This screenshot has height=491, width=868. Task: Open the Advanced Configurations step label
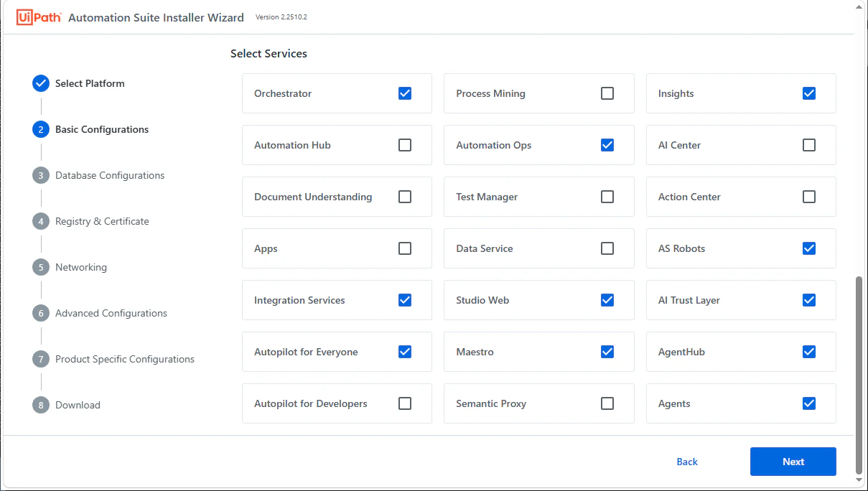click(111, 313)
